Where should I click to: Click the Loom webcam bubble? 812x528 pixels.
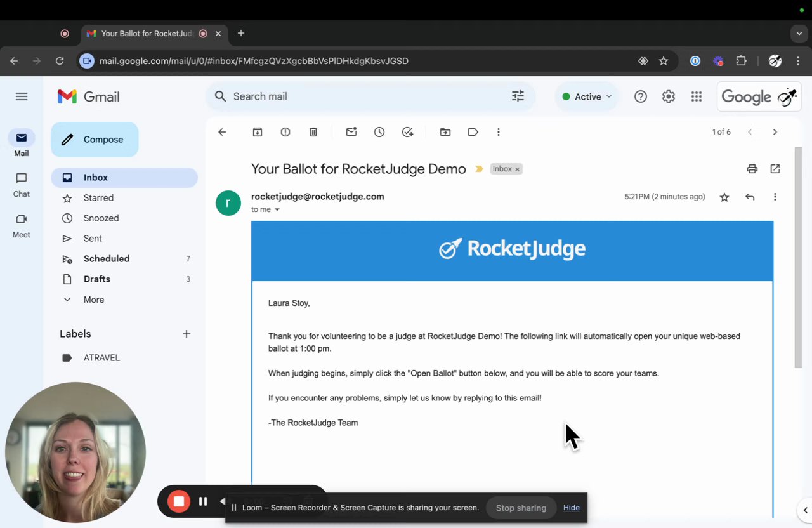(x=75, y=452)
